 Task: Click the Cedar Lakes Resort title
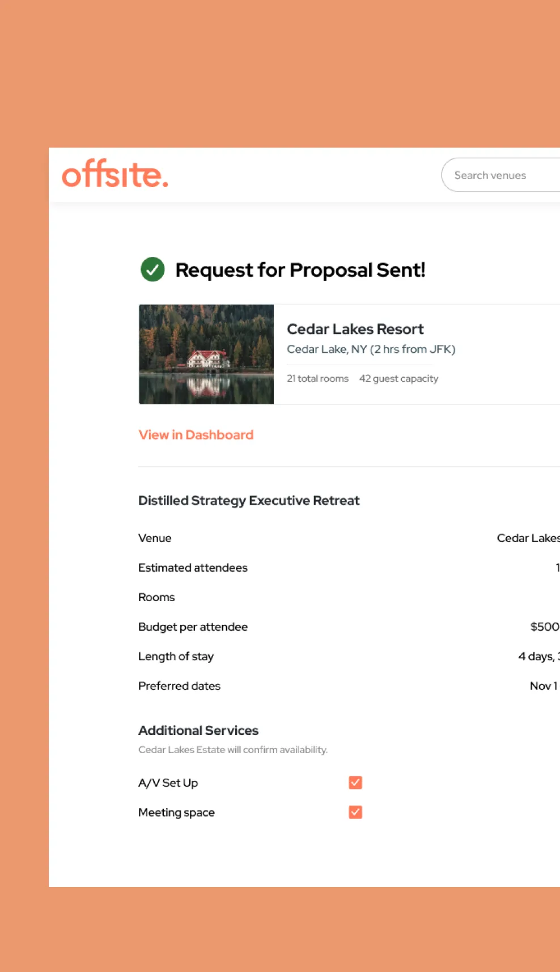(355, 329)
